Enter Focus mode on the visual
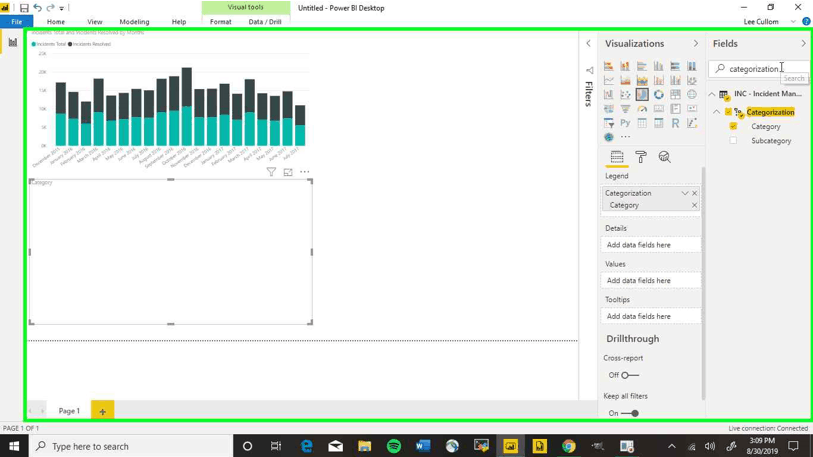The height and width of the screenshot is (457, 813). point(288,172)
